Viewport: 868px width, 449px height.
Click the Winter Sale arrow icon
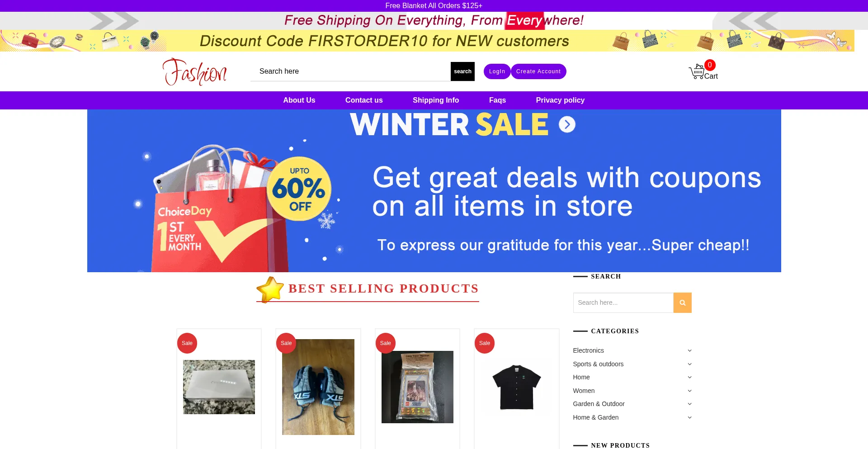pos(567,124)
